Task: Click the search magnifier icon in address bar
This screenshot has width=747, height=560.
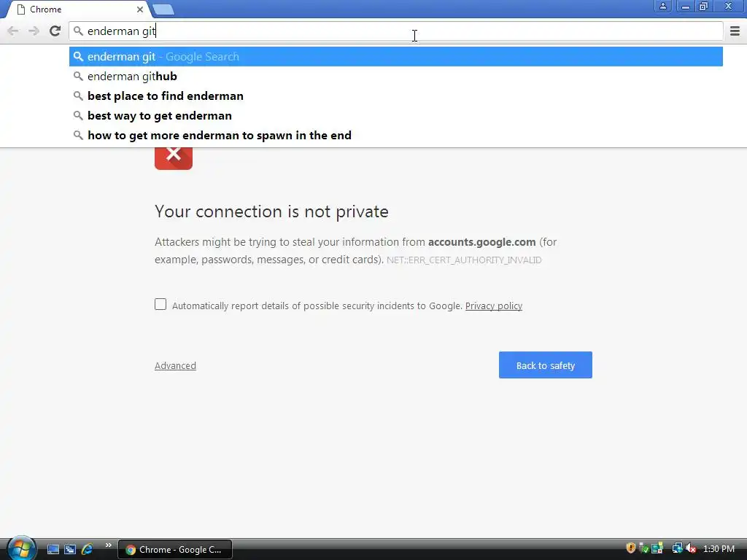Action: tap(78, 31)
